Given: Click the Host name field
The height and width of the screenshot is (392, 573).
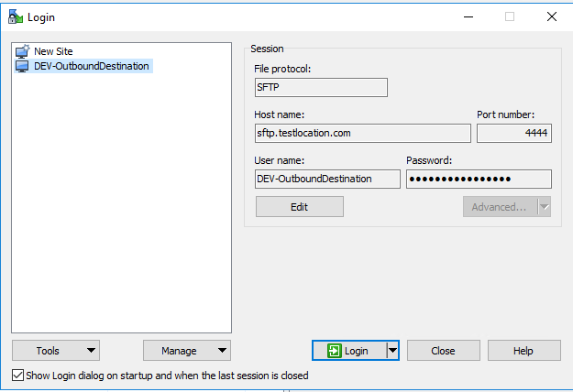Looking at the screenshot, I should [x=362, y=134].
